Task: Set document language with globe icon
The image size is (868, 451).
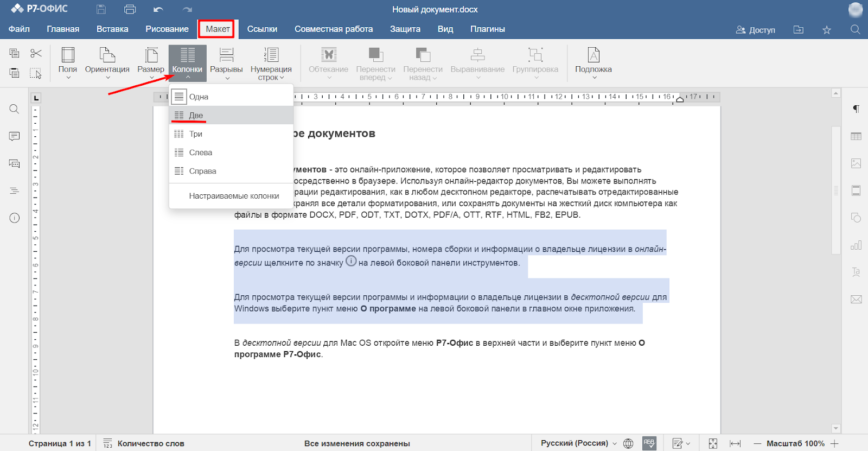Action: 628,443
